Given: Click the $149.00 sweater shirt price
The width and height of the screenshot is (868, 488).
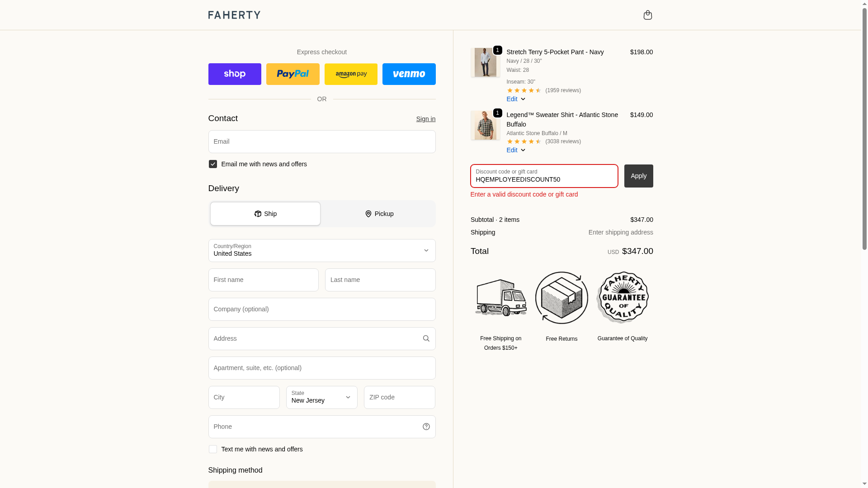Looking at the screenshot, I should tap(642, 115).
